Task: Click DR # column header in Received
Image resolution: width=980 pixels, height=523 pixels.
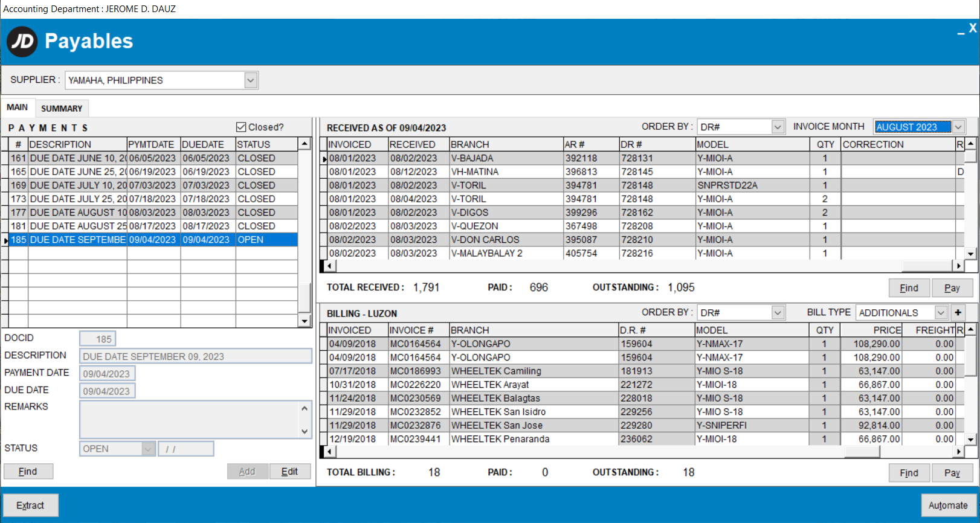Action: pyautogui.click(x=657, y=144)
